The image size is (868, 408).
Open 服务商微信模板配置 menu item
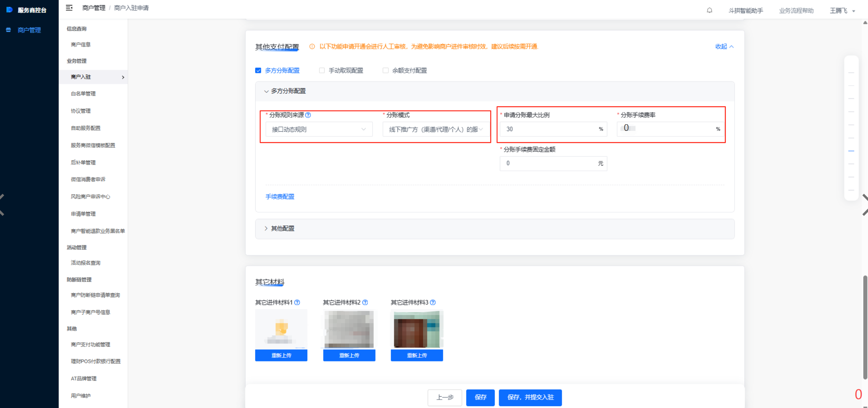coord(93,145)
